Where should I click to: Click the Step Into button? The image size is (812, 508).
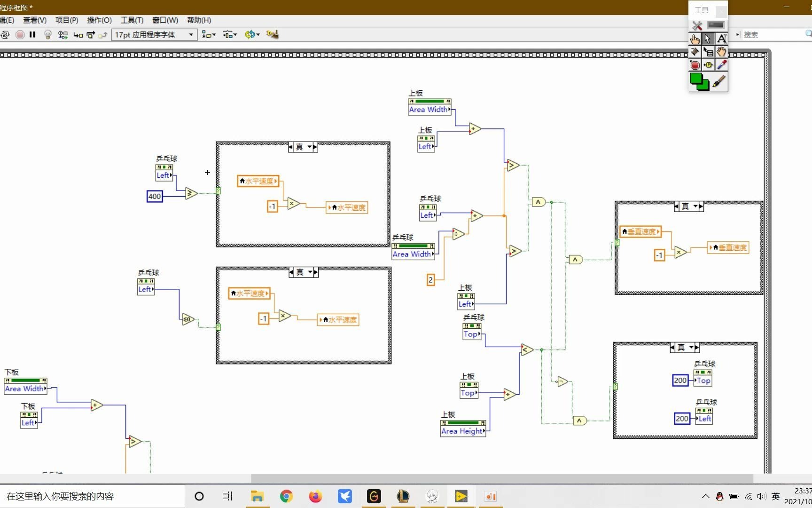click(x=78, y=35)
